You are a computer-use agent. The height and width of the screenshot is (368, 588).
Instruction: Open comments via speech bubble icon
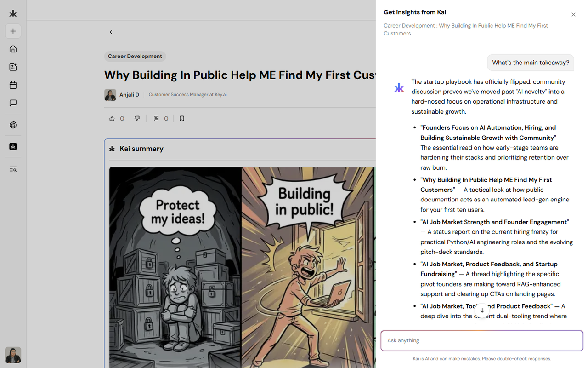156,118
